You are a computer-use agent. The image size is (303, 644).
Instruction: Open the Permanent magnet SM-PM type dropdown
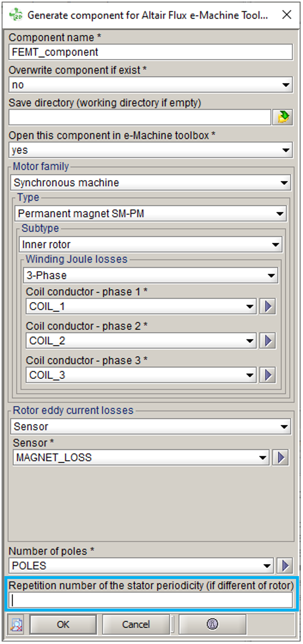point(150,213)
